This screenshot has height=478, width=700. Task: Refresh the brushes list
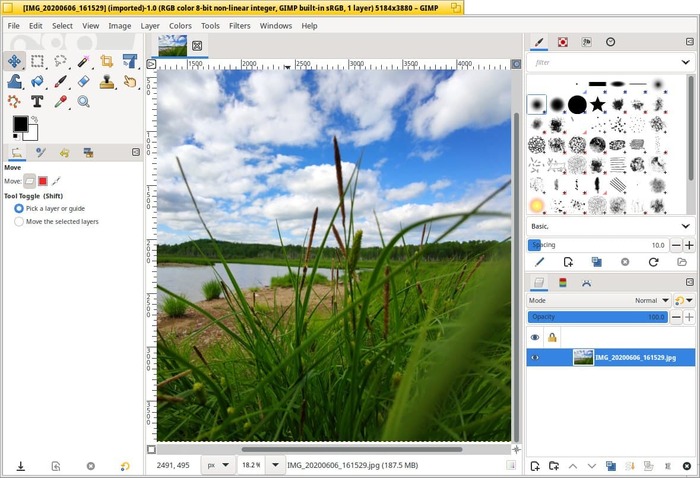point(653,262)
